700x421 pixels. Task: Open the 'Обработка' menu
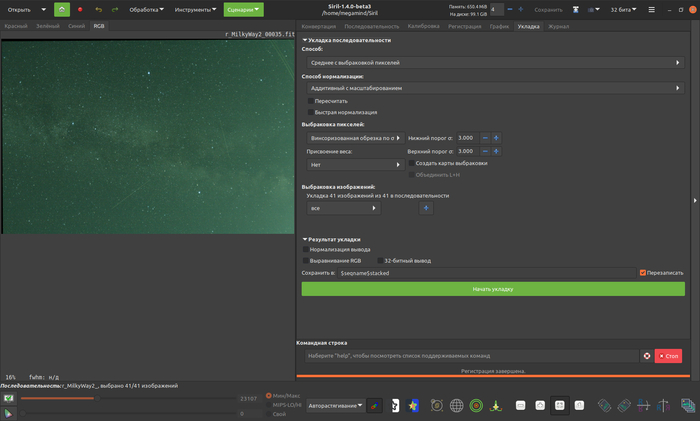[x=148, y=9]
